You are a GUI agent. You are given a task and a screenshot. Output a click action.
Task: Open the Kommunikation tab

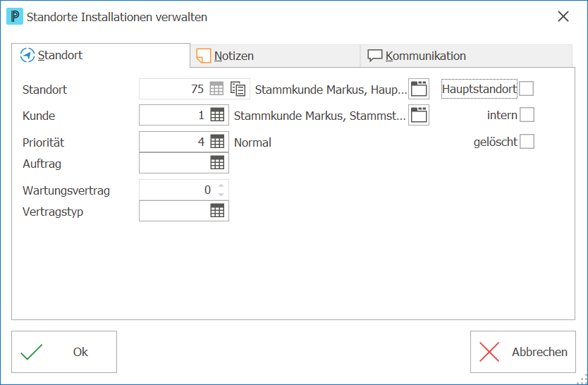pyautogui.click(x=466, y=56)
